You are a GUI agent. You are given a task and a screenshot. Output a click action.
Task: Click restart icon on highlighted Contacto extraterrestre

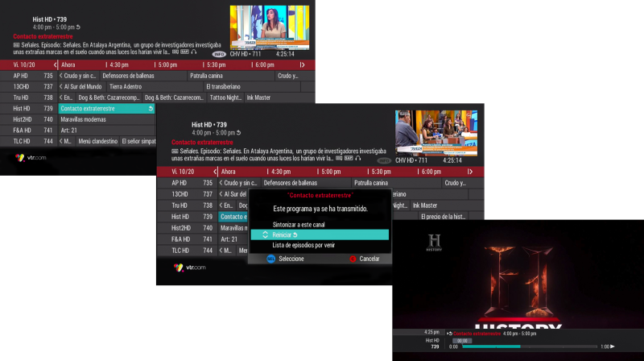(150, 108)
